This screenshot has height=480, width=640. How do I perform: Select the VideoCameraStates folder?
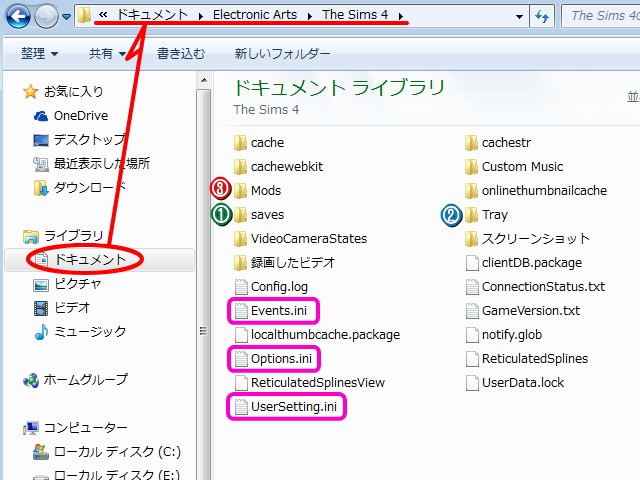tap(301, 239)
